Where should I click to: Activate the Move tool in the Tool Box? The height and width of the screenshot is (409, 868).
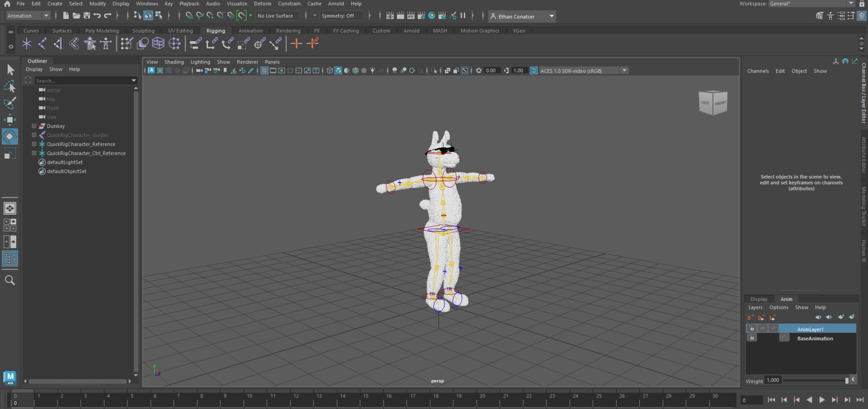(x=10, y=120)
